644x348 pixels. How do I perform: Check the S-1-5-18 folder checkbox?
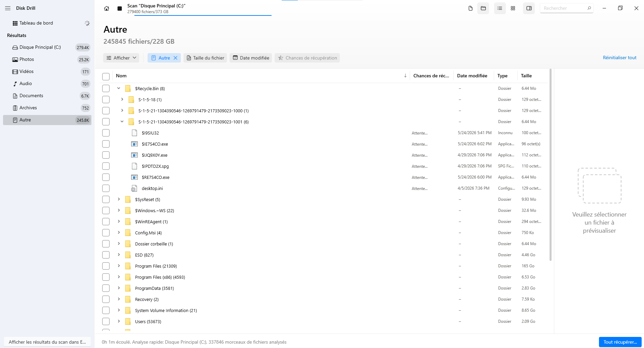coord(106,100)
